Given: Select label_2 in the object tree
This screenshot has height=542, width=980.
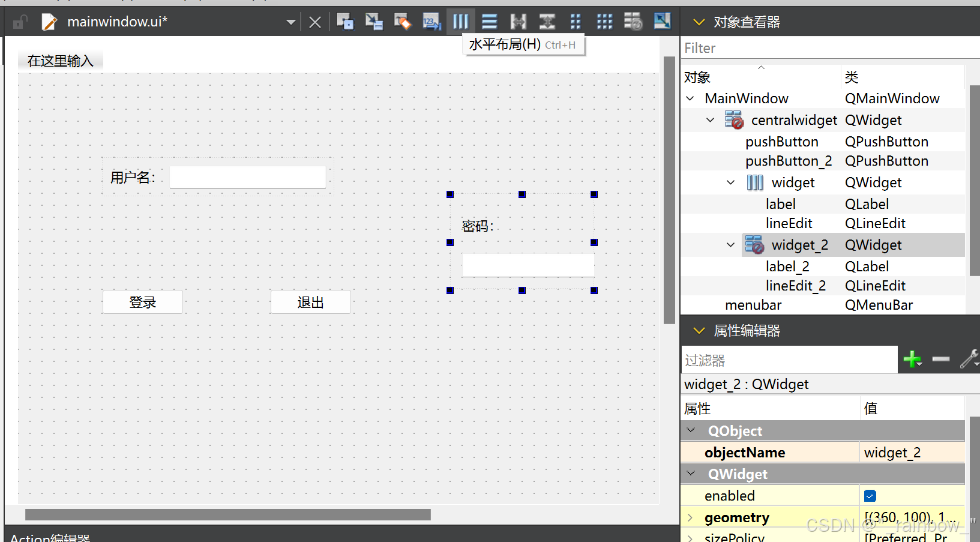Looking at the screenshot, I should [787, 266].
